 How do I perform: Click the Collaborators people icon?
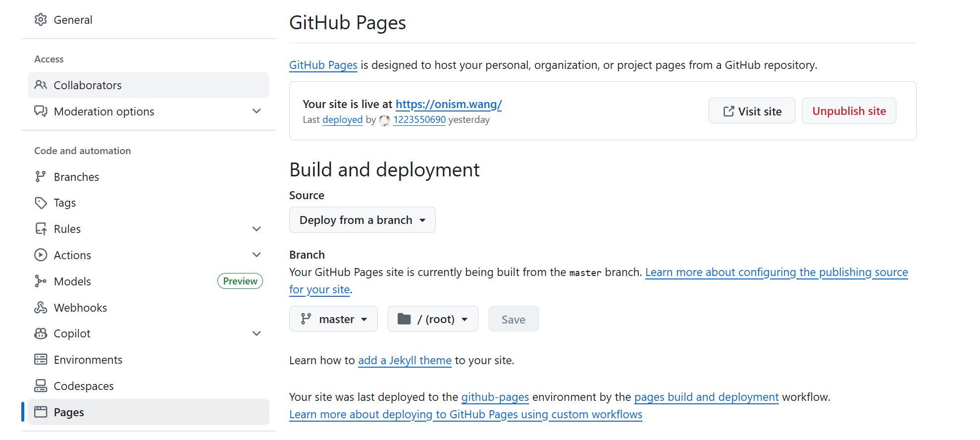[x=41, y=85]
